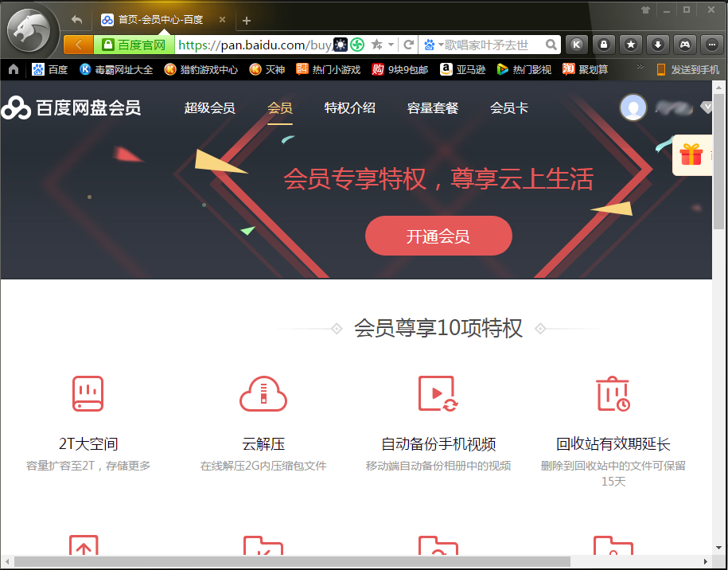Click the K toolbar icon
The width and height of the screenshot is (728, 570).
(x=576, y=45)
